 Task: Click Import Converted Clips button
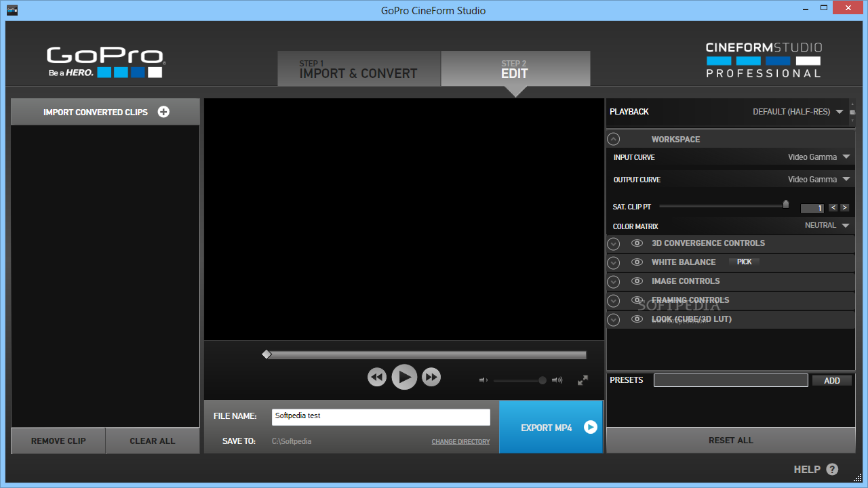pyautogui.click(x=105, y=112)
